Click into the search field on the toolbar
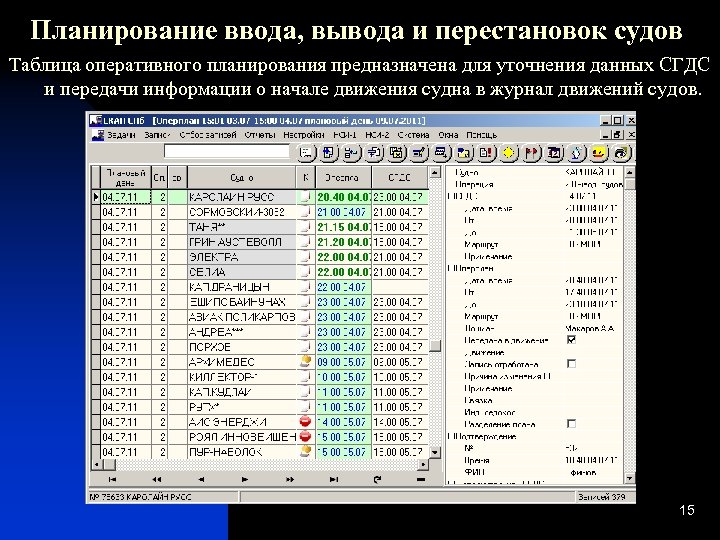 (227, 152)
